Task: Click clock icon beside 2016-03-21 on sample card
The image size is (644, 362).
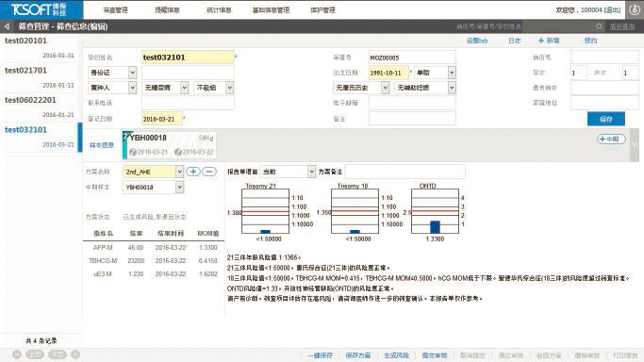Action: pyautogui.click(x=133, y=153)
